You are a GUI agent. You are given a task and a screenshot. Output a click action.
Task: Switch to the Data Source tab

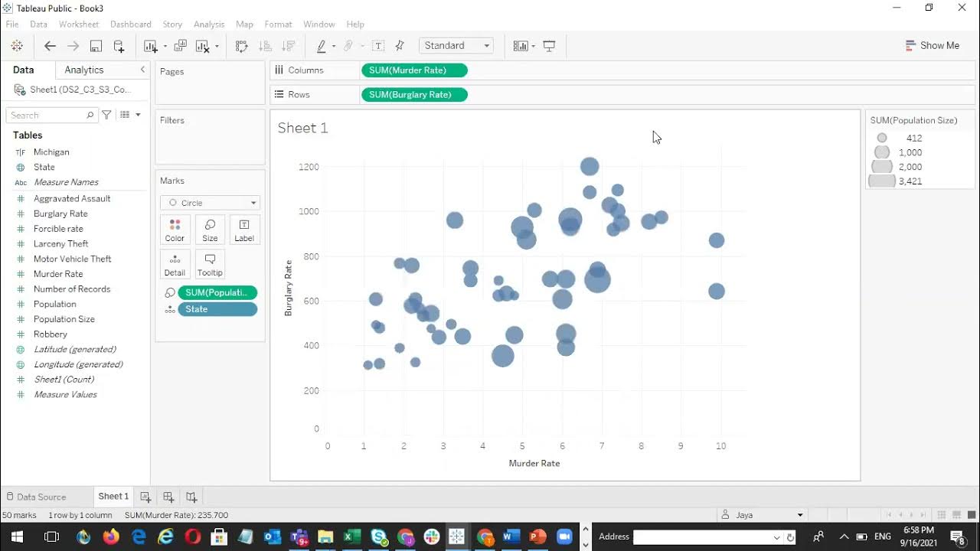coord(35,497)
